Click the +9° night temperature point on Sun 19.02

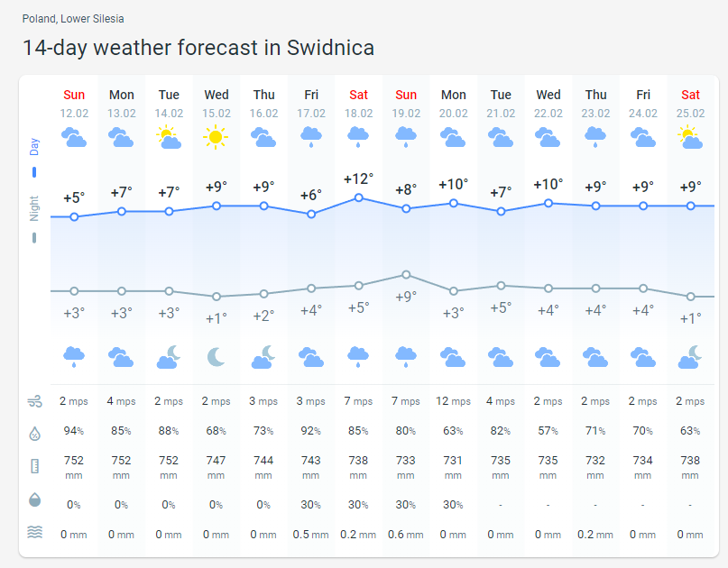coord(406,274)
